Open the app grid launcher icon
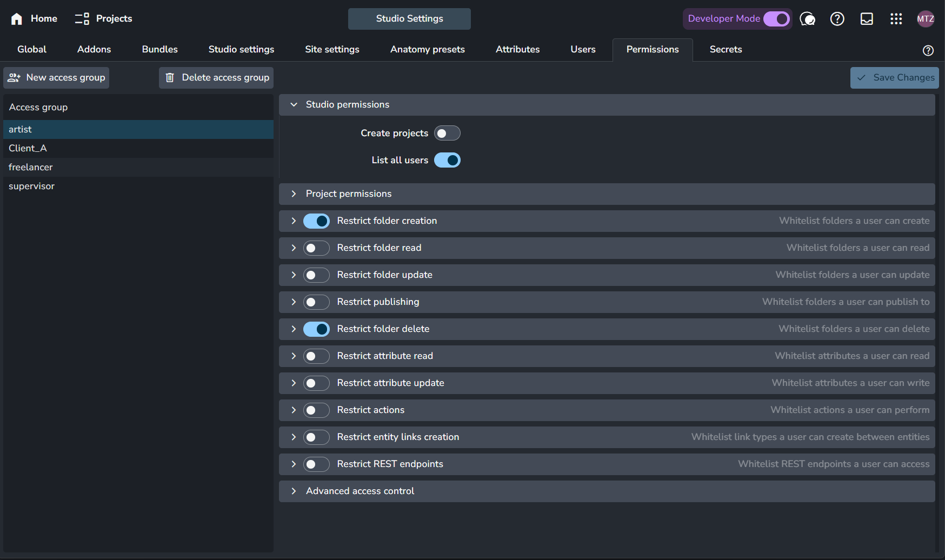 click(x=896, y=19)
